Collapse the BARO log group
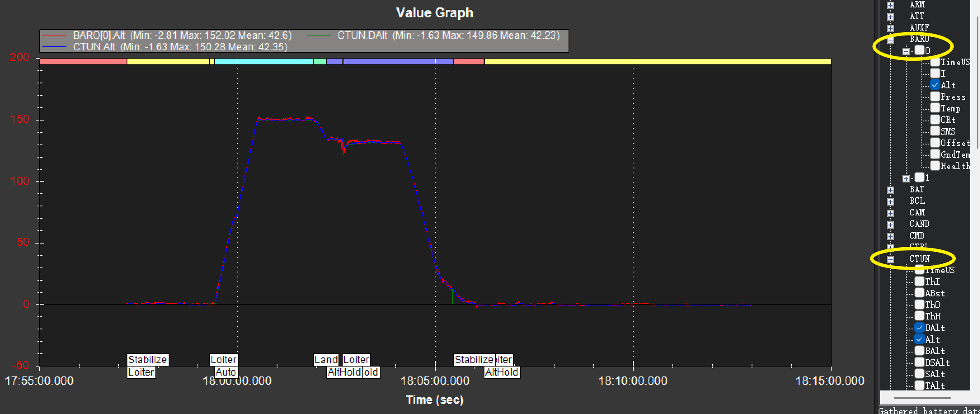 tap(891, 40)
